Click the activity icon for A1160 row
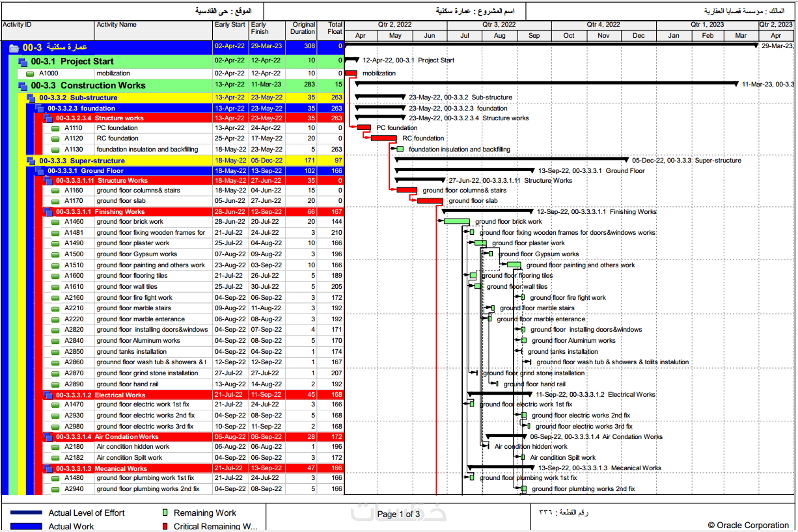Screen dimensions: 798x532 pyautogui.click(x=55, y=191)
